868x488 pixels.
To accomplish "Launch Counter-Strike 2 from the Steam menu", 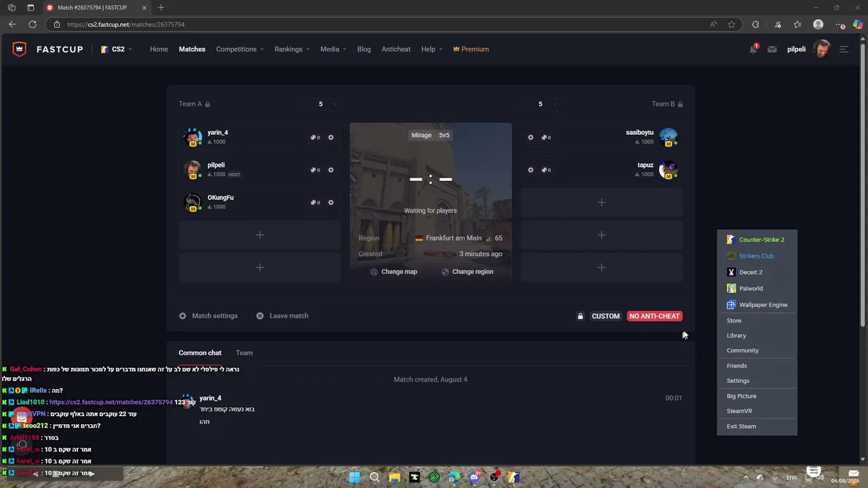I will [x=757, y=240].
